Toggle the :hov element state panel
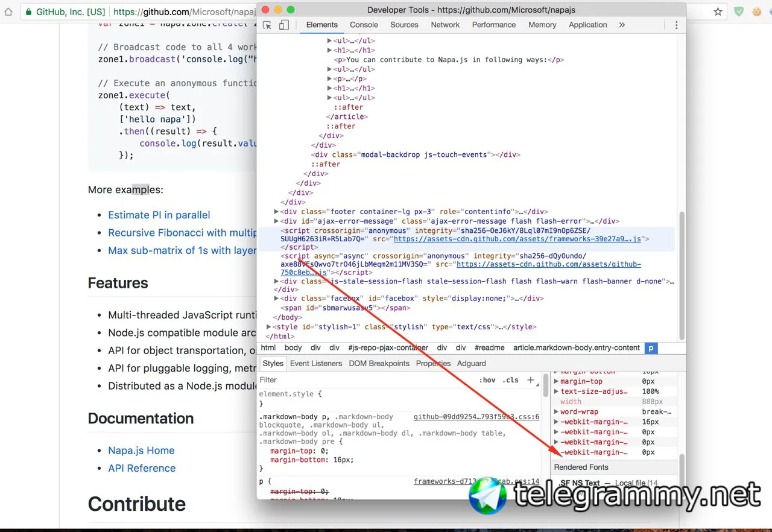 [487, 380]
